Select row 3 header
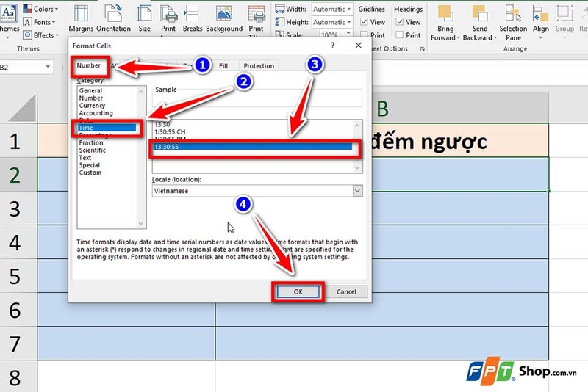The width and height of the screenshot is (588, 392). [x=18, y=208]
